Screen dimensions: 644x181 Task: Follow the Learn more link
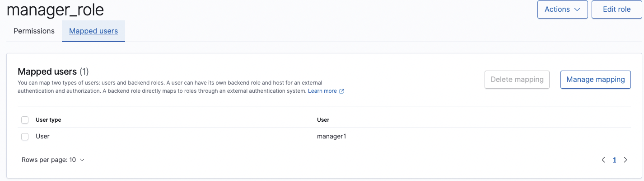pos(322,91)
